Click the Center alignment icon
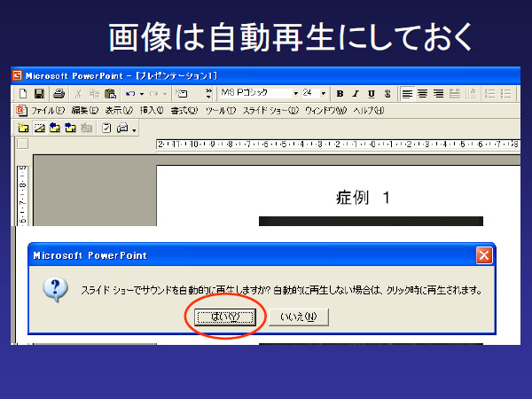The width and height of the screenshot is (532, 399). pos(422,93)
